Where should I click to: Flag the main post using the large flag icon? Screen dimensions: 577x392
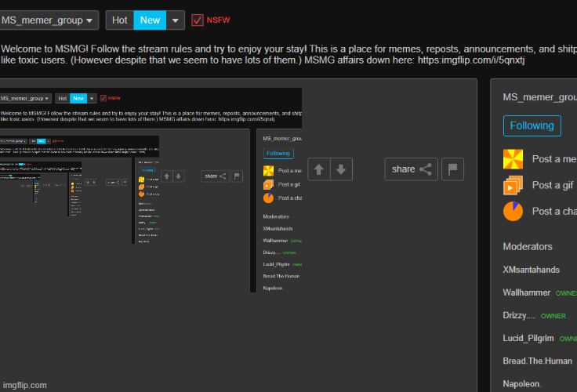[453, 169]
